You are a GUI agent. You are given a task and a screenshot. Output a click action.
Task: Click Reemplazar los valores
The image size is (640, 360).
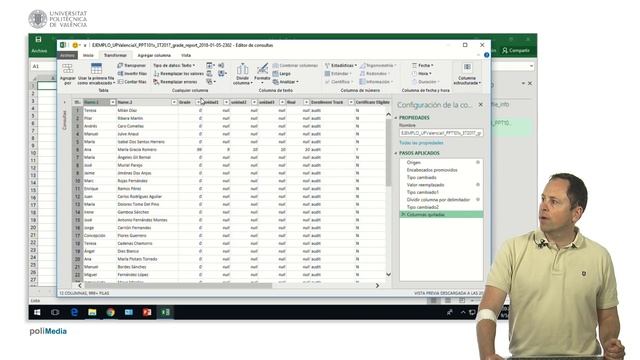[178, 73]
